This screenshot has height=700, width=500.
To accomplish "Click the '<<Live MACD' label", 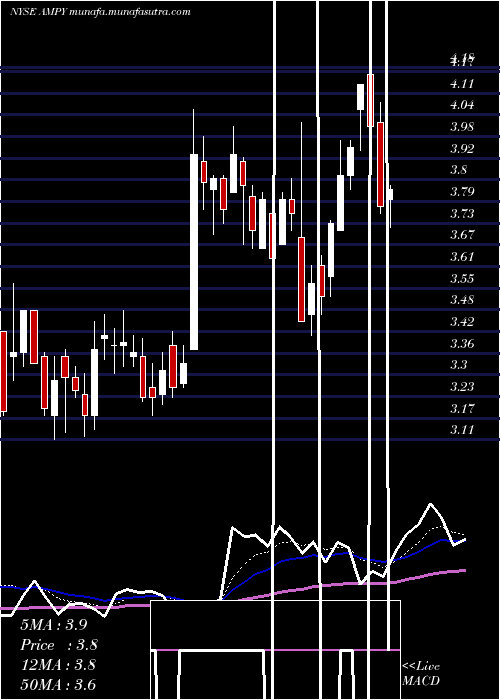I will tap(421, 674).
